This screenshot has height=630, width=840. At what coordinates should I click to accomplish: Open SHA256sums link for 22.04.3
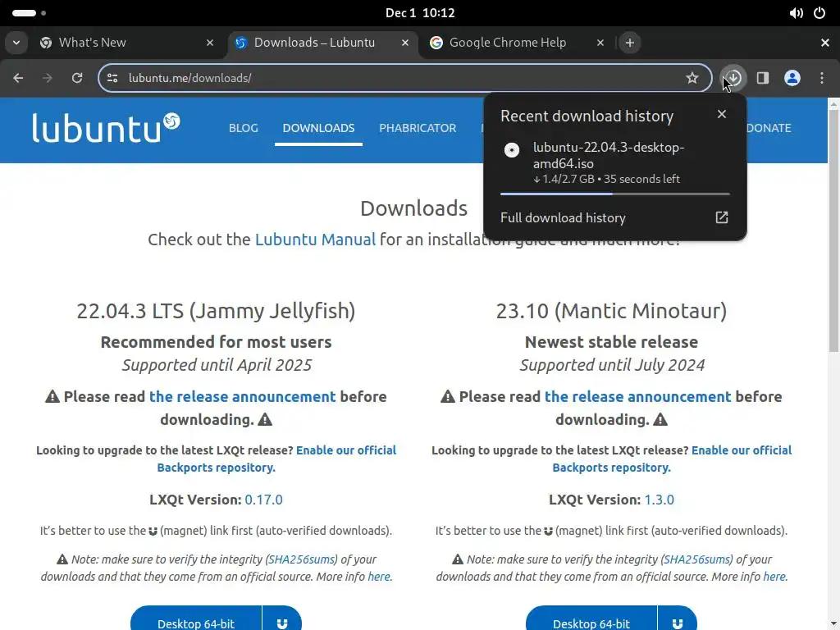coord(302,559)
